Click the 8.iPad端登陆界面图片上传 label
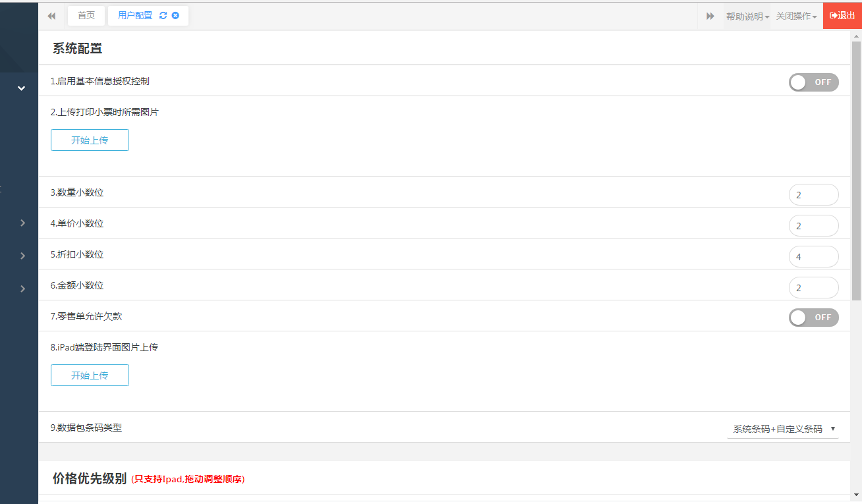Screen dimensions: 862x504 tap(104, 347)
